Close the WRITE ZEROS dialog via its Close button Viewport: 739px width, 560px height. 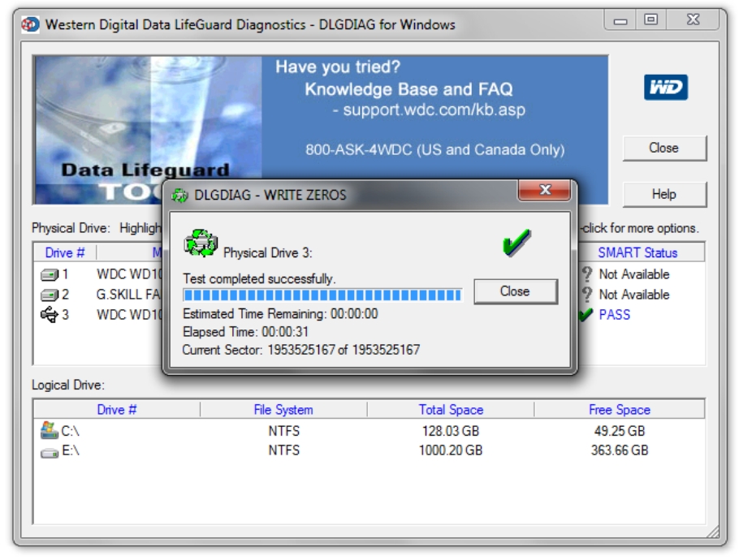pyautogui.click(x=516, y=291)
